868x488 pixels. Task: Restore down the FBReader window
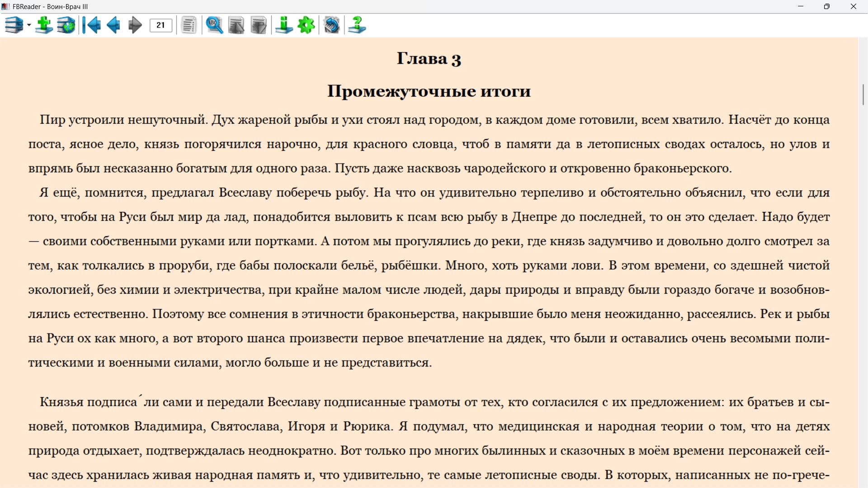826,6
